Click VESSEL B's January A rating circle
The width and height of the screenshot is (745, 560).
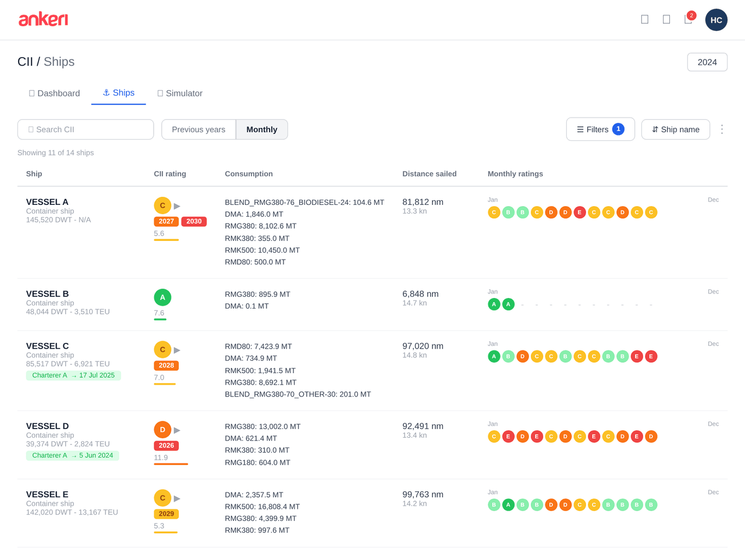pos(494,304)
